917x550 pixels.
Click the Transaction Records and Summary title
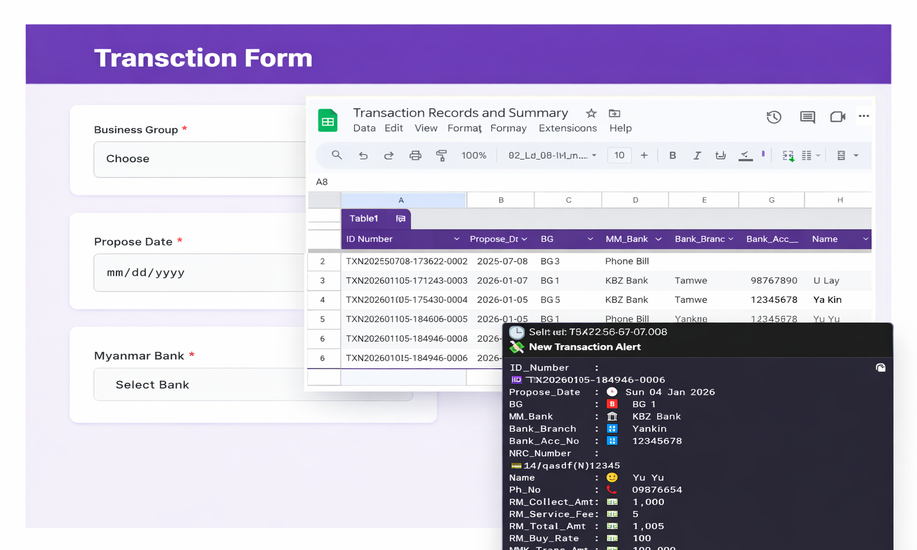(460, 113)
